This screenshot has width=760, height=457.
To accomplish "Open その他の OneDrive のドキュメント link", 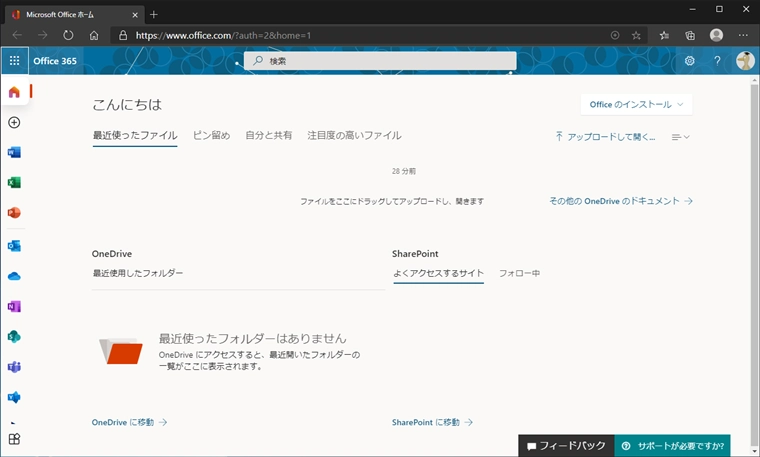I will [x=621, y=201].
